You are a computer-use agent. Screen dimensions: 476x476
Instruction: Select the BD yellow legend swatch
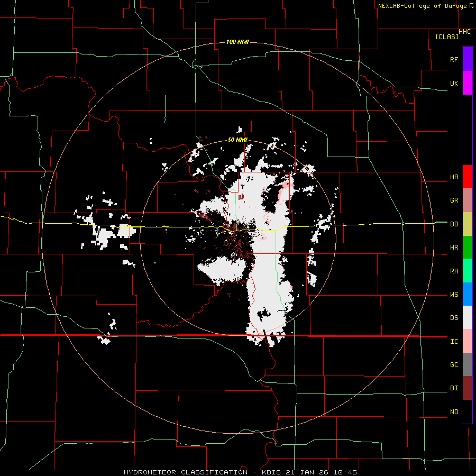click(467, 224)
